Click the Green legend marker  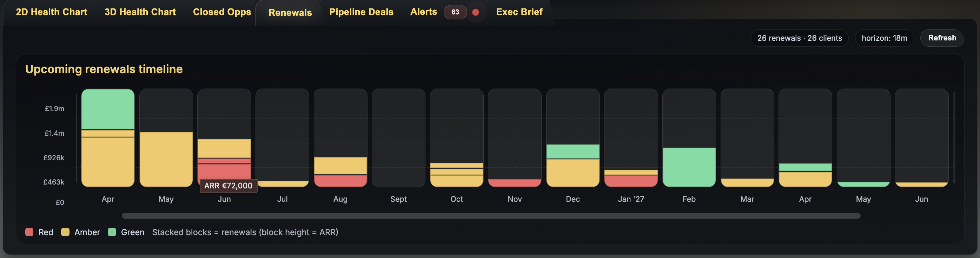coord(112,232)
